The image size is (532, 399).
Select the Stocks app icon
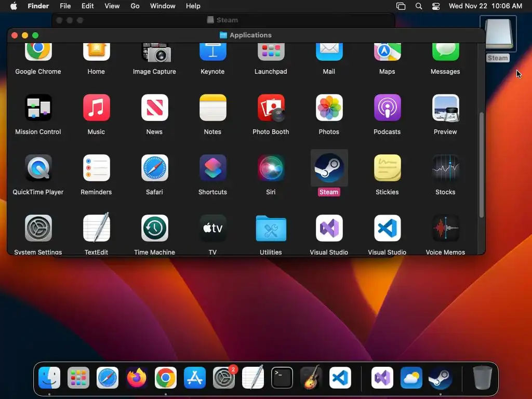coord(445,168)
